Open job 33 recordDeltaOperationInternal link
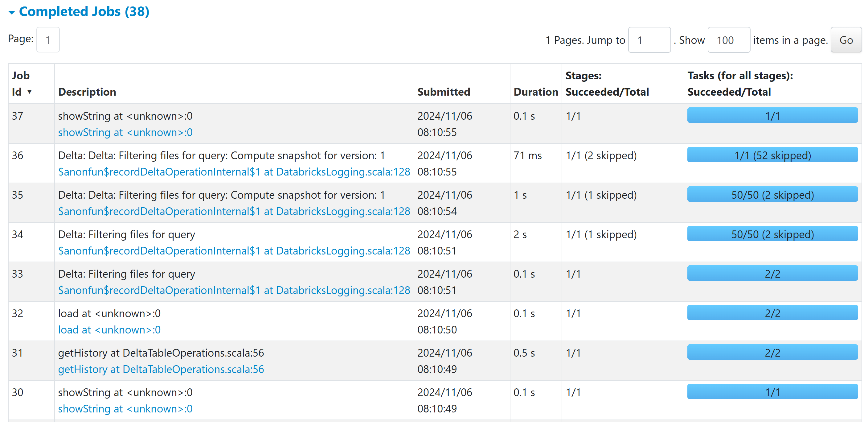This screenshot has width=868, height=422. 234,290
